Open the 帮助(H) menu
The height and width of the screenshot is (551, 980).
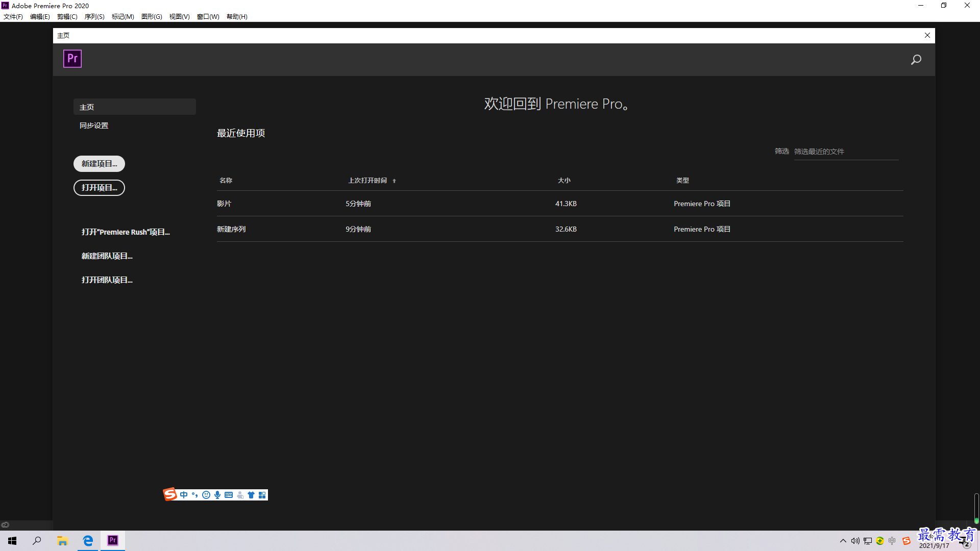click(237, 16)
